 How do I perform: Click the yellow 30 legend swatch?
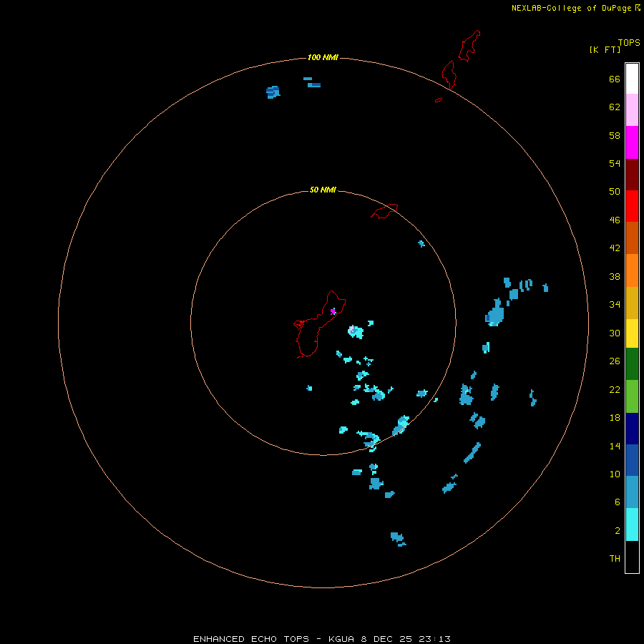[632, 333]
